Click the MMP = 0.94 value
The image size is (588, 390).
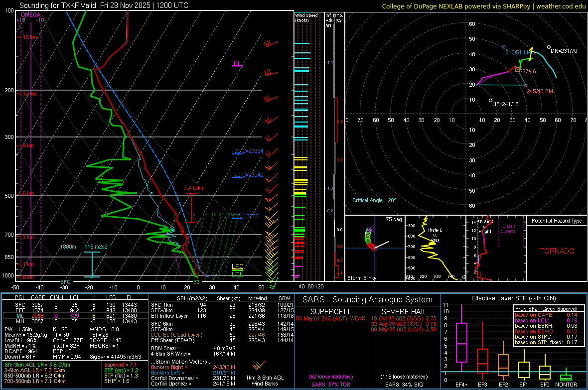67,357
